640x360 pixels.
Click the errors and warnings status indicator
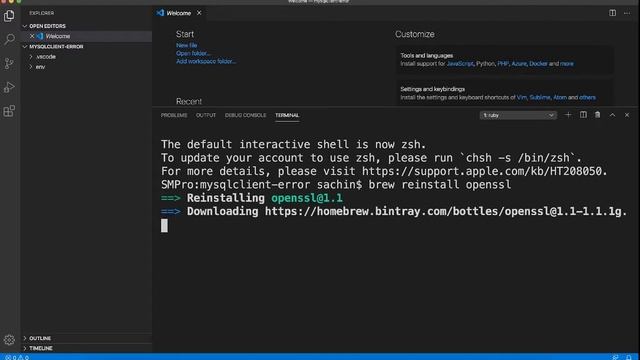click(17, 357)
